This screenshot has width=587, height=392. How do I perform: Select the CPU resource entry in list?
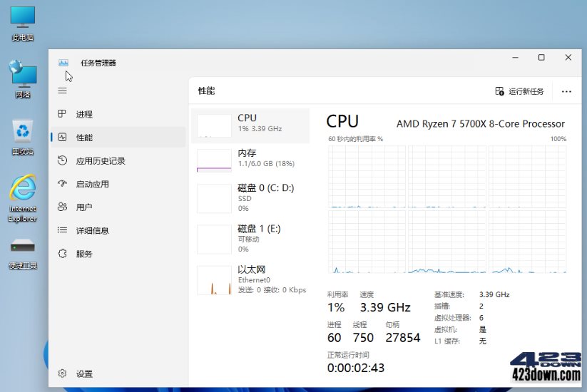(250, 125)
